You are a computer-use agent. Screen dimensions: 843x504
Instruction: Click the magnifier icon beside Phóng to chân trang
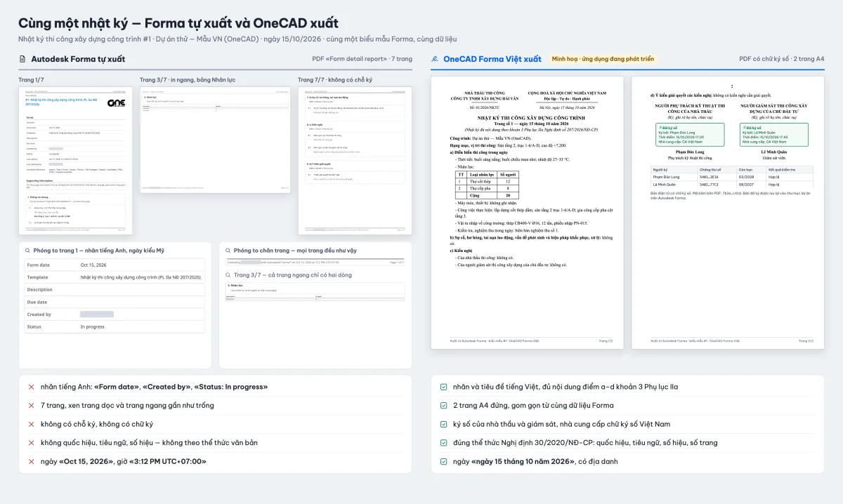[x=228, y=251]
